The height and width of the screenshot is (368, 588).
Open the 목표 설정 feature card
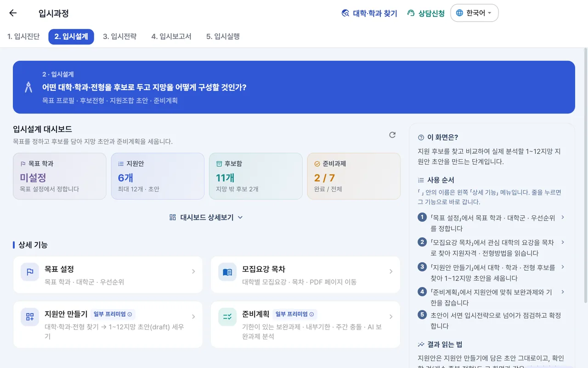click(108, 275)
